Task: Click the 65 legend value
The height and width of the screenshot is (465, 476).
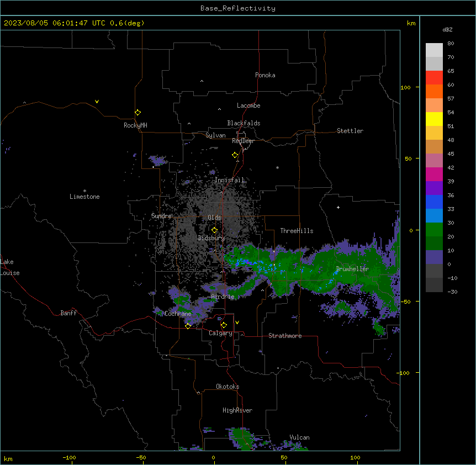Action: [451, 71]
